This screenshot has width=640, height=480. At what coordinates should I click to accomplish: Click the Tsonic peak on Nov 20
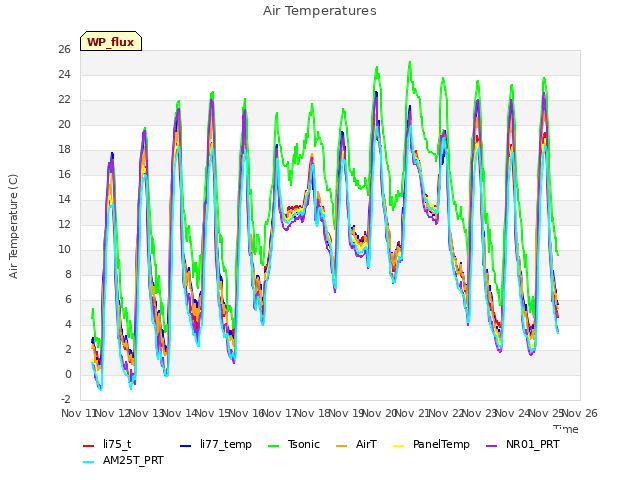[410, 62]
